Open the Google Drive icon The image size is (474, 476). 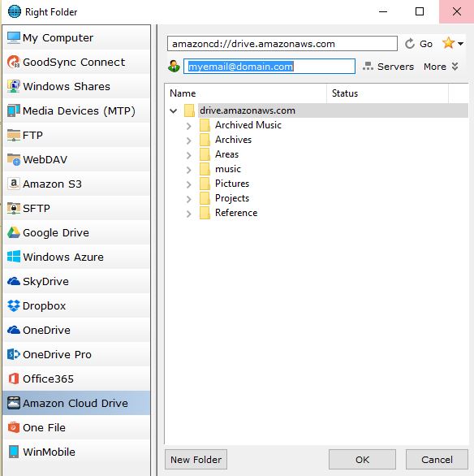[x=14, y=232]
